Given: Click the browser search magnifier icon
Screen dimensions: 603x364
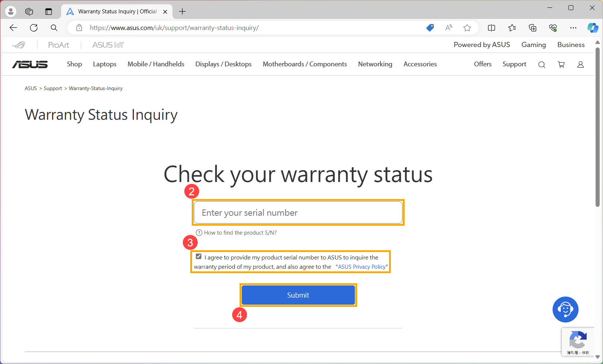Looking at the screenshot, I should pyautogui.click(x=54, y=28).
